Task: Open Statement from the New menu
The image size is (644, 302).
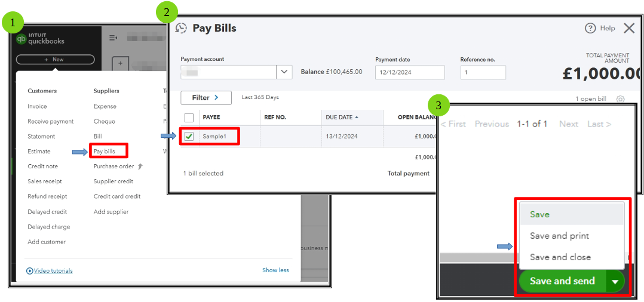Action: click(x=41, y=136)
